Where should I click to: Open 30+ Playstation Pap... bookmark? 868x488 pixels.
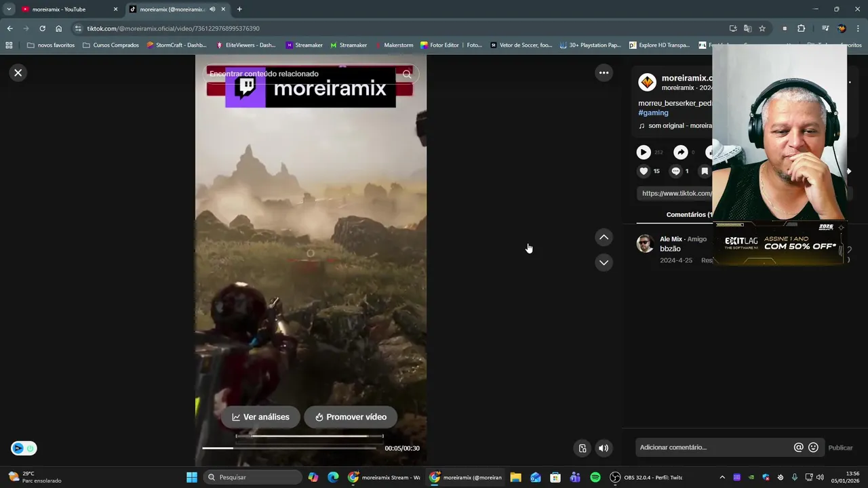click(590, 45)
